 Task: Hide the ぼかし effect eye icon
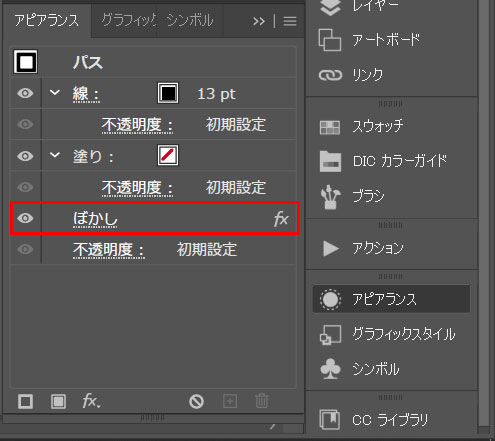25,218
